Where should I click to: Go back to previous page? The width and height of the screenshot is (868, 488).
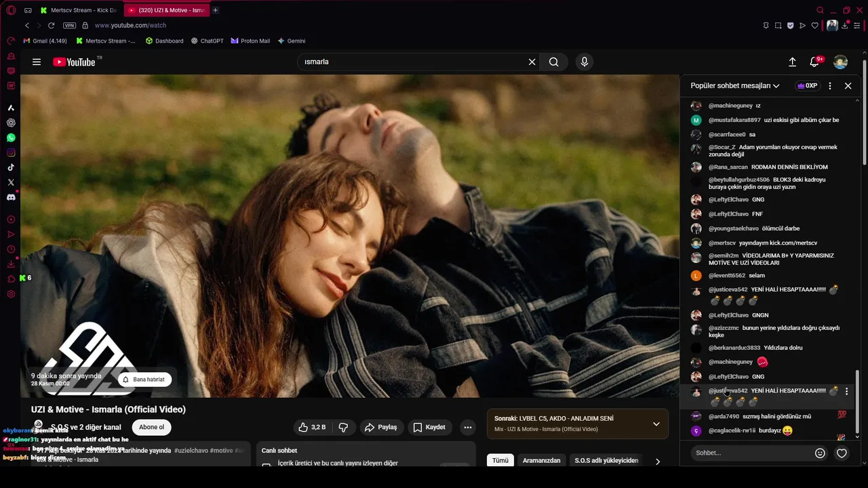point(27,25)
